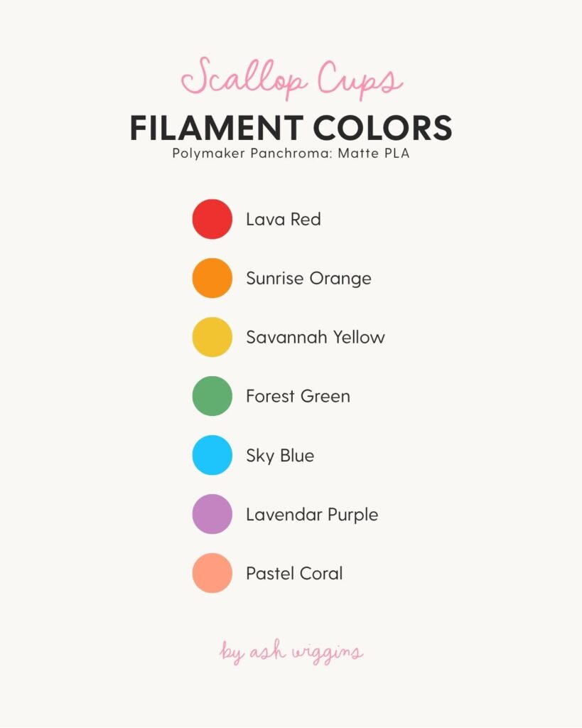Screen dimensions: 582x728
Task: Click the Polymaker Panchroma Matte PLA subtitle
Action: [x=291, y=154]
